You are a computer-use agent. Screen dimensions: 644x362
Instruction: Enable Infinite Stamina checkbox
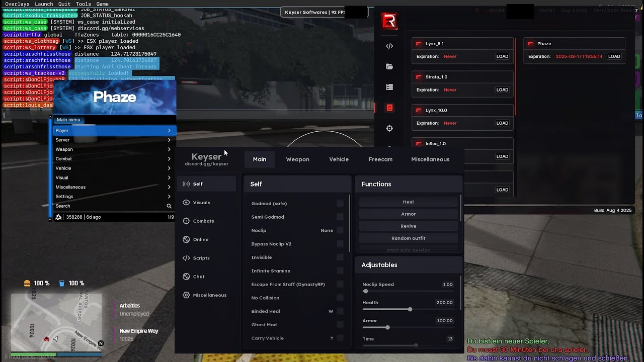coord(340,271)
